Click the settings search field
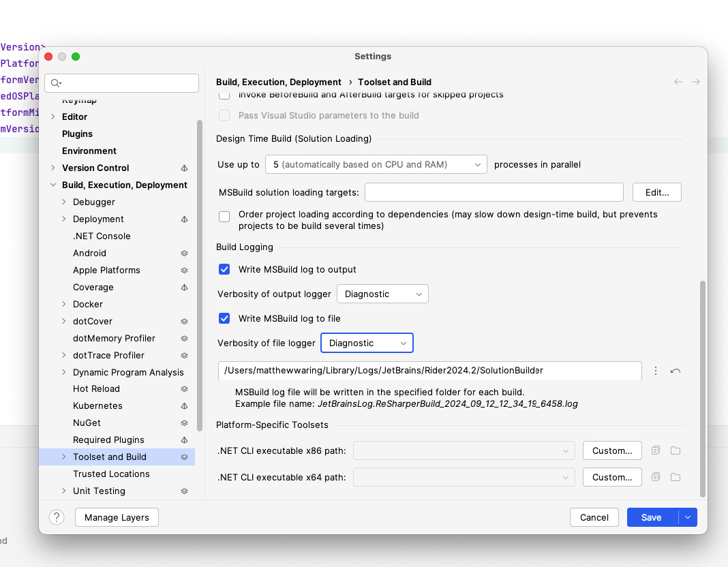The height and width of the screenshot is (567, 728). 121,83
